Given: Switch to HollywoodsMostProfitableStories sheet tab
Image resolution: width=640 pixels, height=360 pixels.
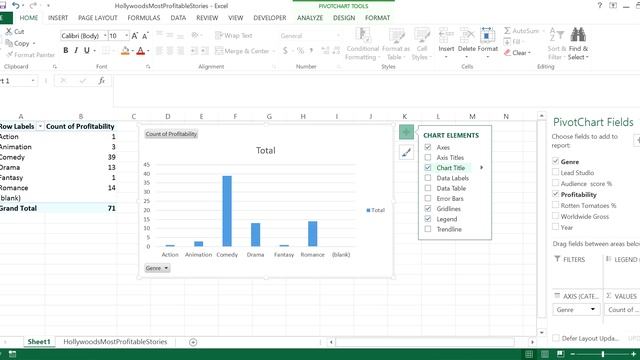Looking at the screenshot, I should (x=115, y=342).
